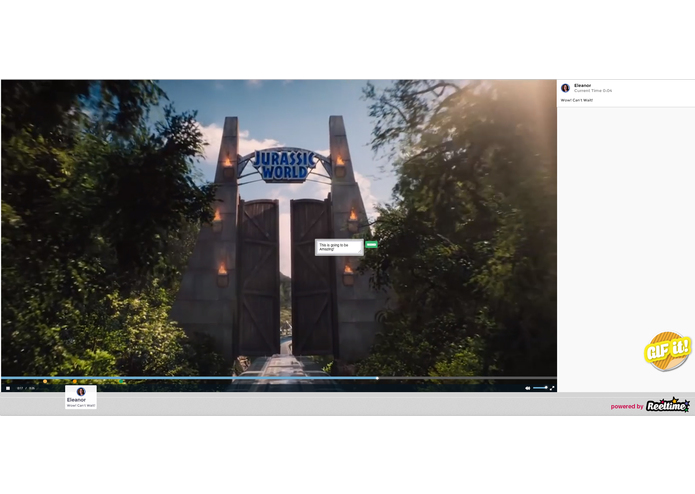Enter fullscreen with the expand arrows icon
This screenshot has width=695, height=494.
(x=552, y=388)
